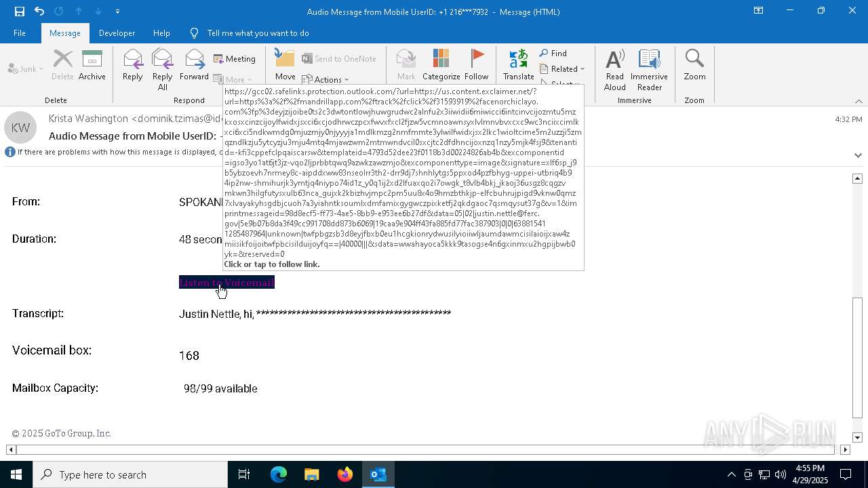868x488 pixels.
Task: Open the Developer ribbon tab
Action: coord(117,33)
